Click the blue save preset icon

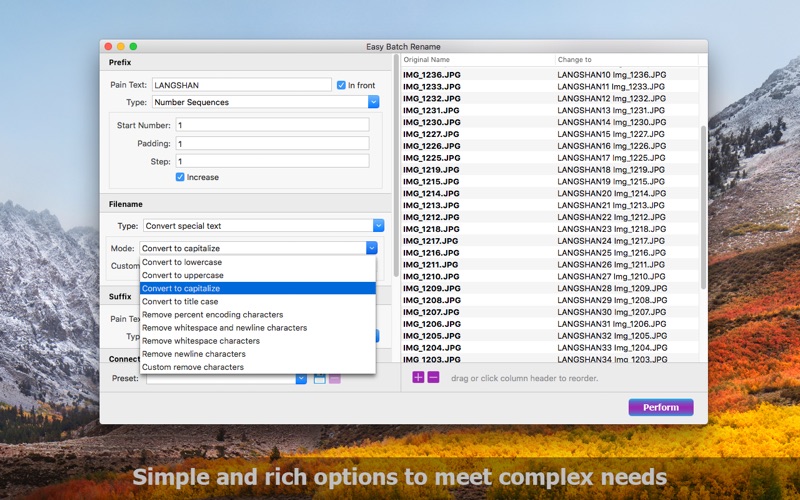click(319, 379)
